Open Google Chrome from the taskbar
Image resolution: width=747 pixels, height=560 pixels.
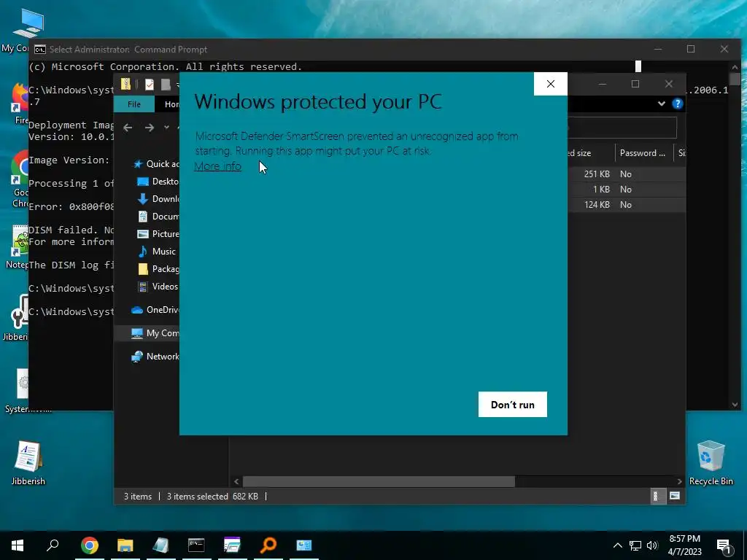[x=90, y=545]
